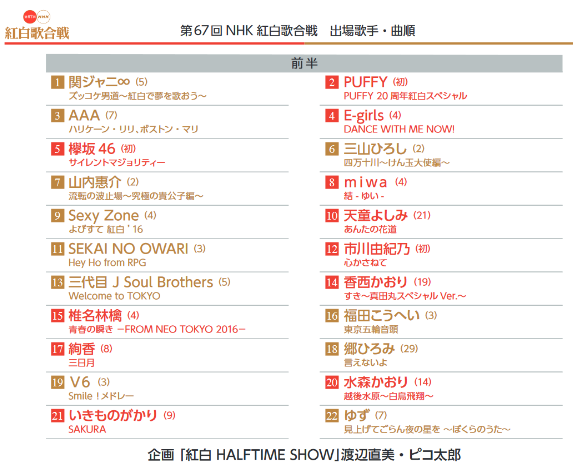Click the number 15 badge for 椎名林檎
This screenshot has height=469, width=573.
click(x=57, y=315)
